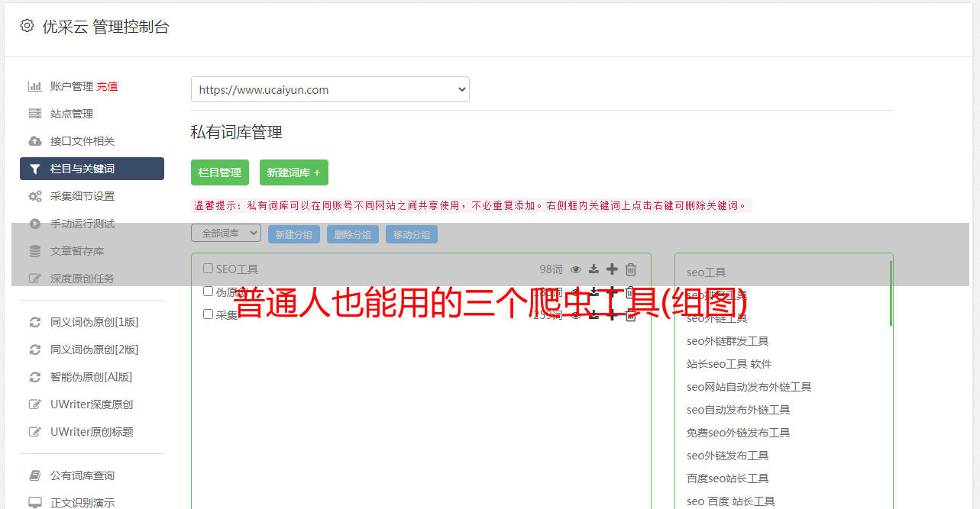Click the filter funnel icon of 栏目与关键词
The image size is (980, 509).
click(34, 169)
